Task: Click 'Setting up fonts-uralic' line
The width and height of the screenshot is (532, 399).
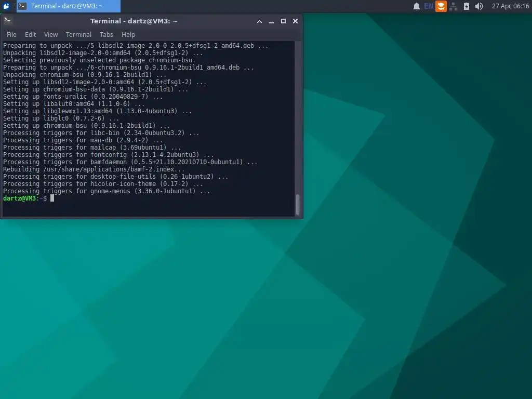Action: pyautogui.click(x=83, y=96)
